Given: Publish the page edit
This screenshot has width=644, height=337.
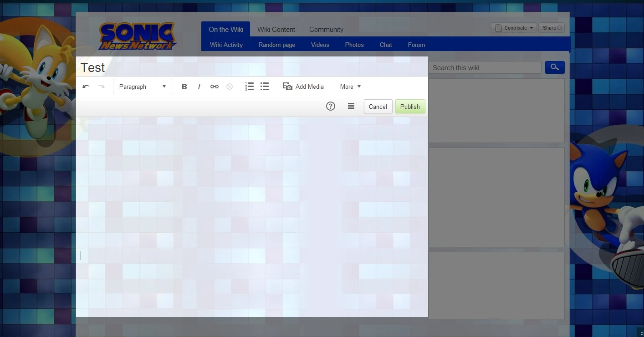Looking at the screenshot, I should 410,107.
